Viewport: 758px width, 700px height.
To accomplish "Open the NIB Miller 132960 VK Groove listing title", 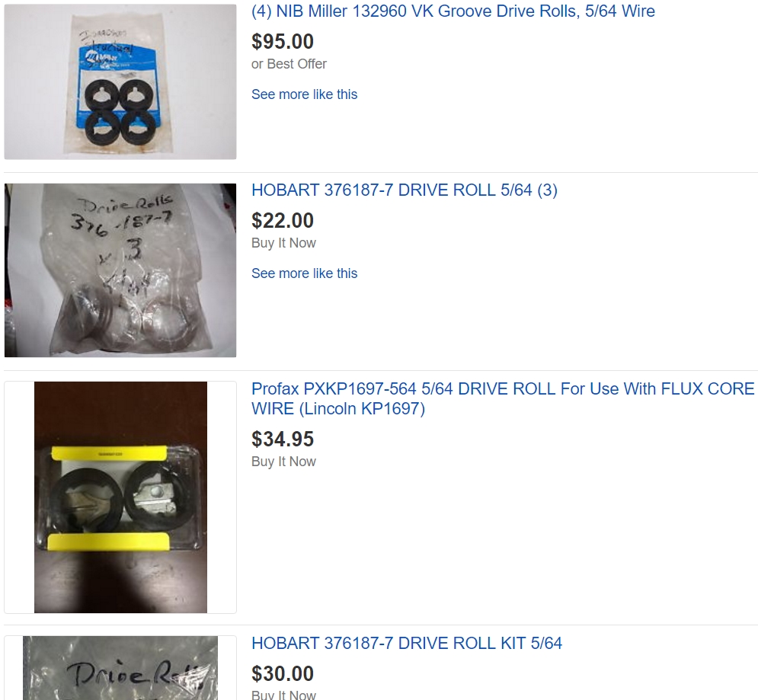I will pos(453,11).
